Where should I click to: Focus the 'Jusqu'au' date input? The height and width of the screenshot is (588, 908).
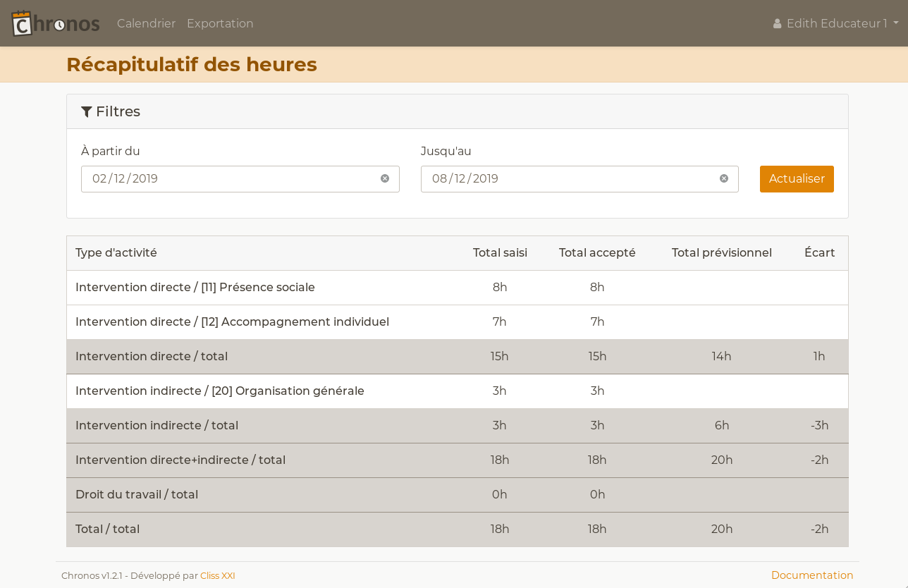pyautogui.click(x=579, y=179)
